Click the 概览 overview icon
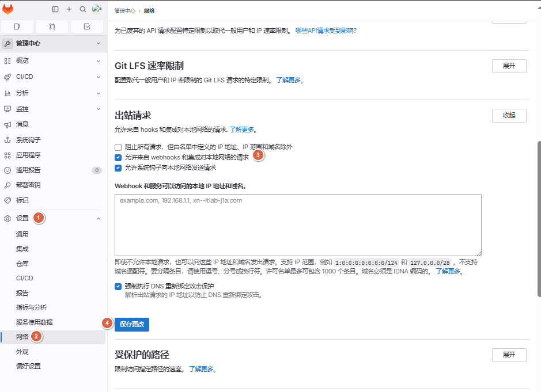Viewport: 541px width, 392px height. [7, 61]
